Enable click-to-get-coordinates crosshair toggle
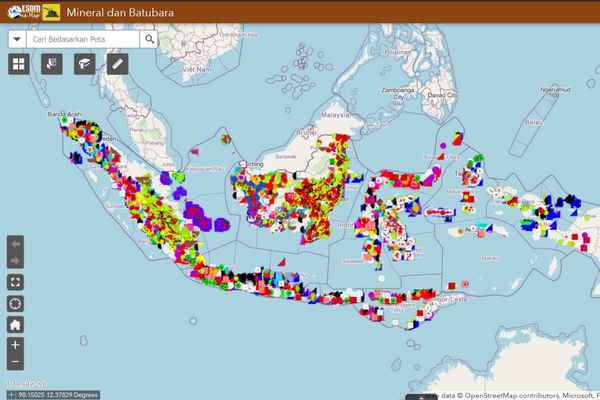Image resolution: width=600 pixels, height=400 pixels. pos(7,394)
